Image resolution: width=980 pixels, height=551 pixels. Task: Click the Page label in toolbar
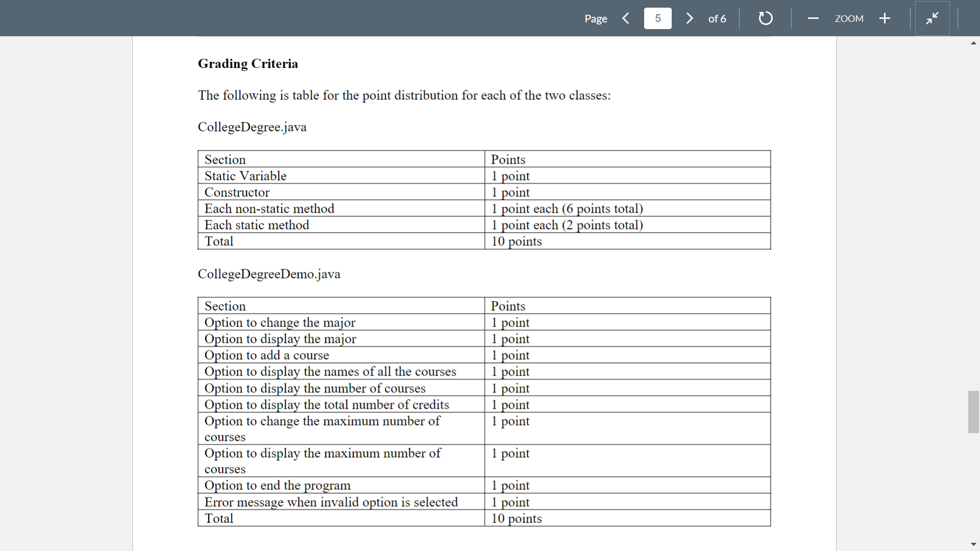point(596,18)
